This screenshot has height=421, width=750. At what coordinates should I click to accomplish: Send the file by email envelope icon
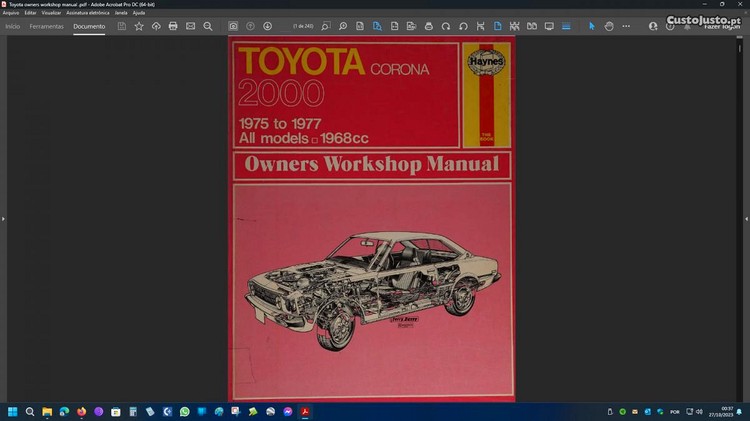point(190,26)
